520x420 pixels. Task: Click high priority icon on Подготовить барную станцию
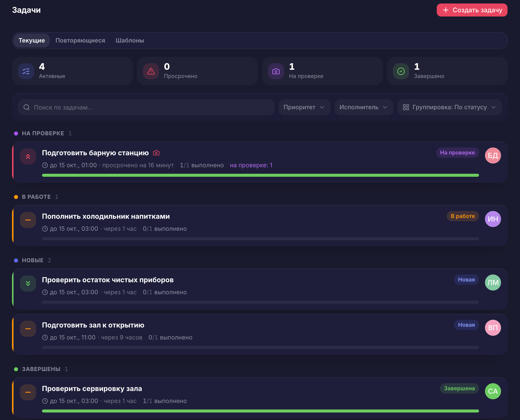pos(28,156)
